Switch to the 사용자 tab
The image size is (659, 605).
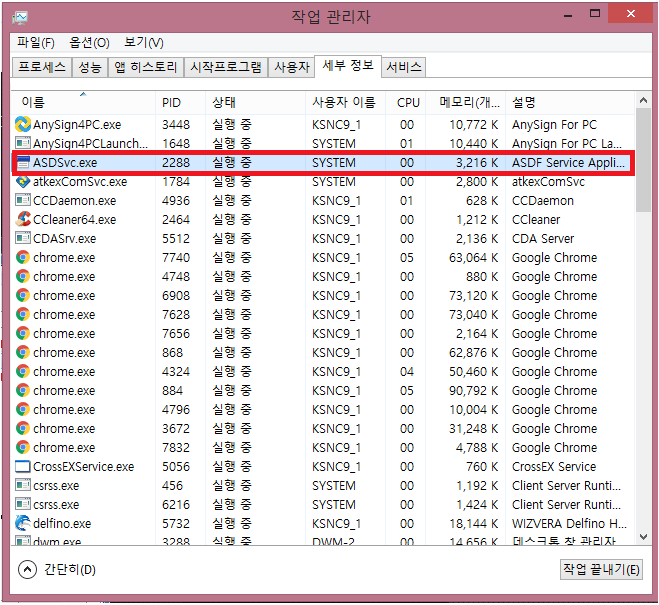click(x=292, y=67)
